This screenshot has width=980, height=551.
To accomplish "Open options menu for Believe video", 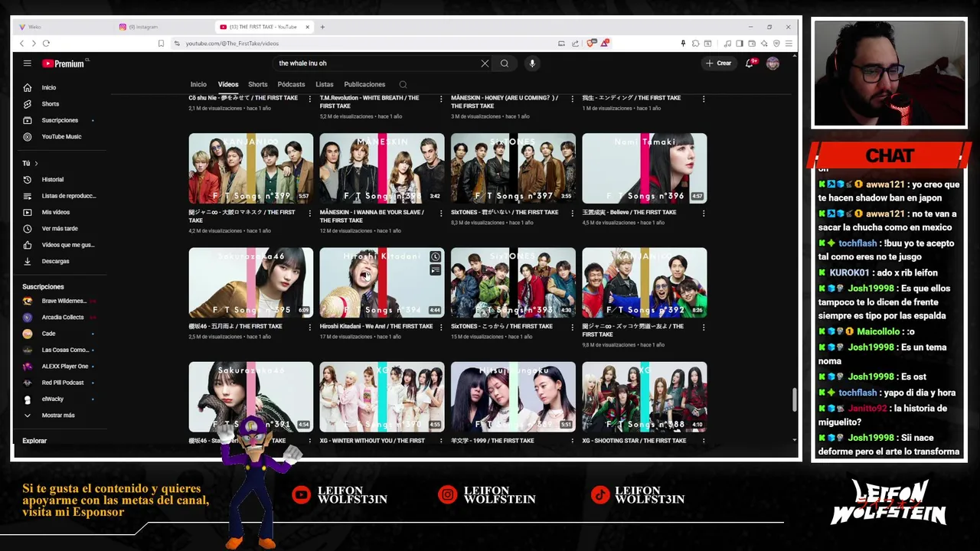I will tap(703, 213).
